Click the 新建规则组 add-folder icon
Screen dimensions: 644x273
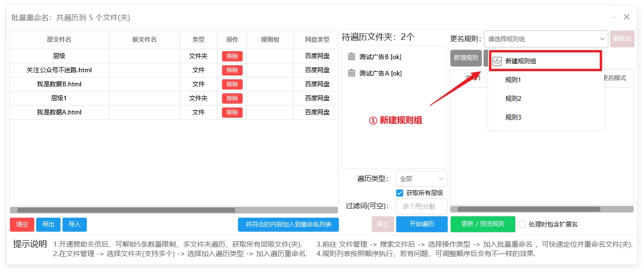click(x=497, y=61)
